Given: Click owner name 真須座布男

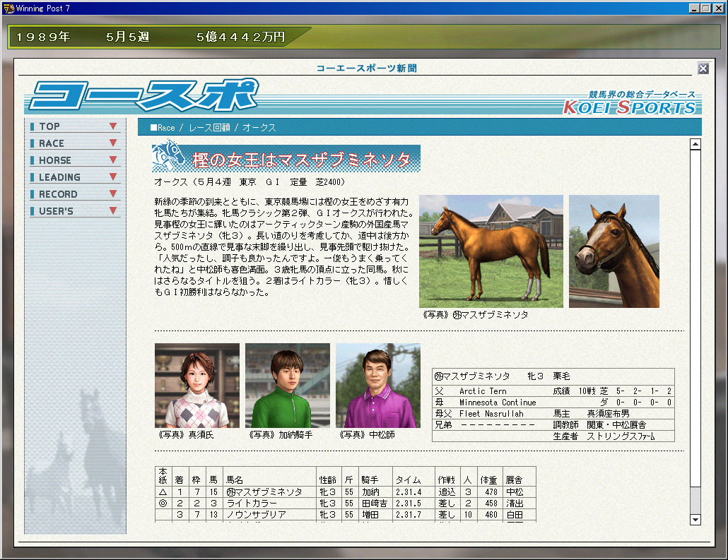Looking at the screenshot, I should (609, 413).
